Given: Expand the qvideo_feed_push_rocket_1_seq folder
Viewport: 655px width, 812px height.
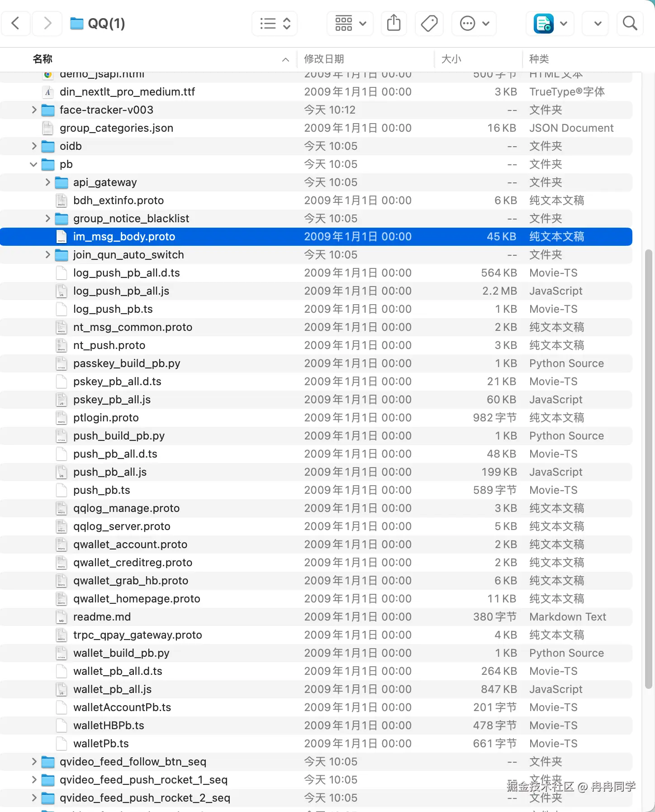Looking at the screenshot, I should click(x=34, y=780).
